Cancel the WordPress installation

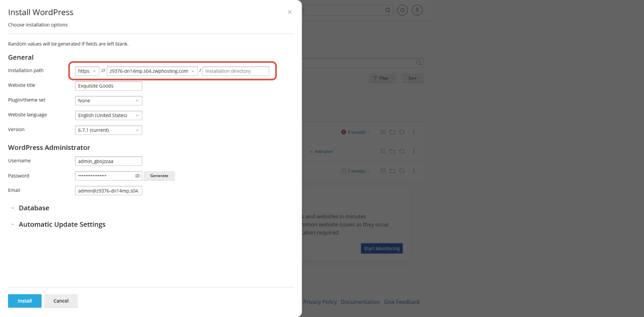61,301
